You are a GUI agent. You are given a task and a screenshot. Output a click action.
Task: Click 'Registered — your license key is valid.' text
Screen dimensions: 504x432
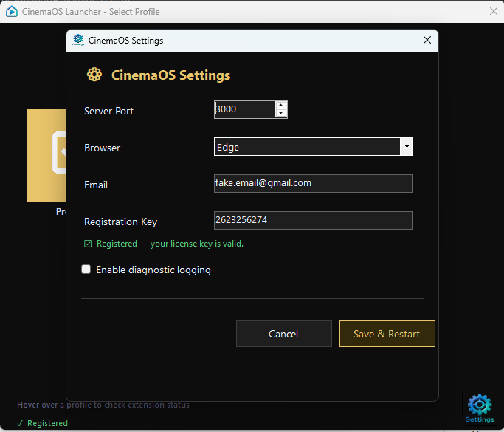point(170,244)
